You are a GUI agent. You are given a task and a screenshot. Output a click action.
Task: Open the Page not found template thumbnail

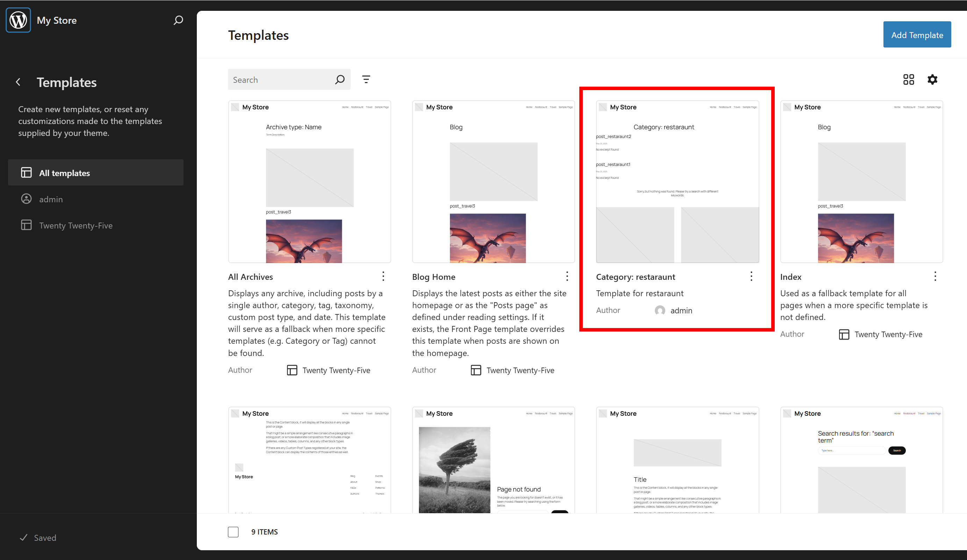pos(493,460)
